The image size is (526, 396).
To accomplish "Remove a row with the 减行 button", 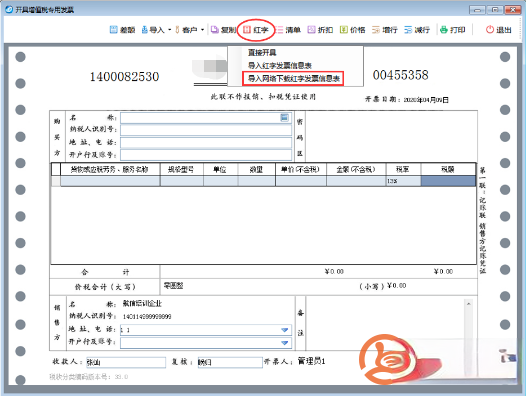I will 417,30.
